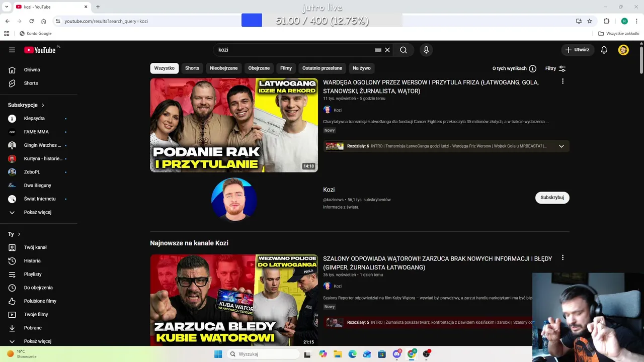Select the Filmy filter chip
The height and width of the screenshot is (362, 644).
click(286, 68)
